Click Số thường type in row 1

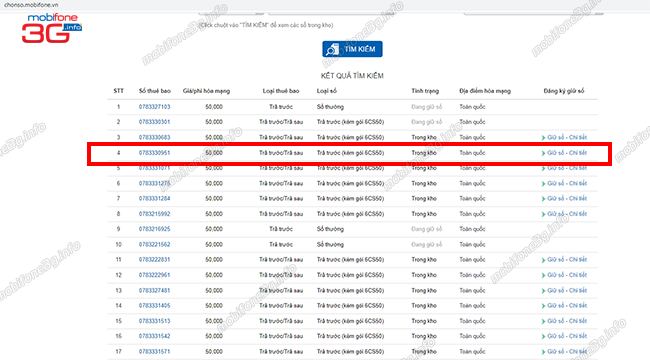point(330,107)
